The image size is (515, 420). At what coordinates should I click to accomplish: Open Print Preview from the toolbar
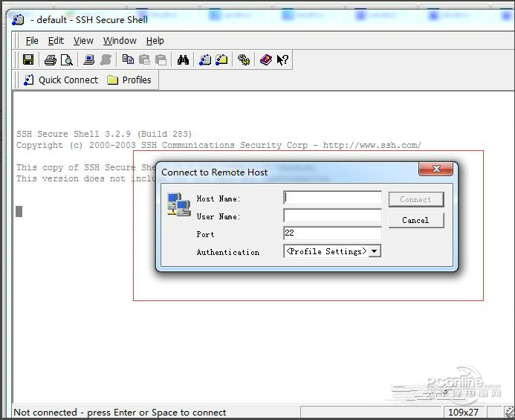[67, 59]
